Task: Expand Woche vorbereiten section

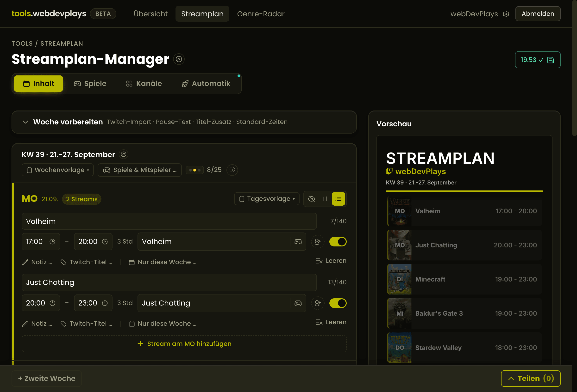Action: click(x=184, y=122)
